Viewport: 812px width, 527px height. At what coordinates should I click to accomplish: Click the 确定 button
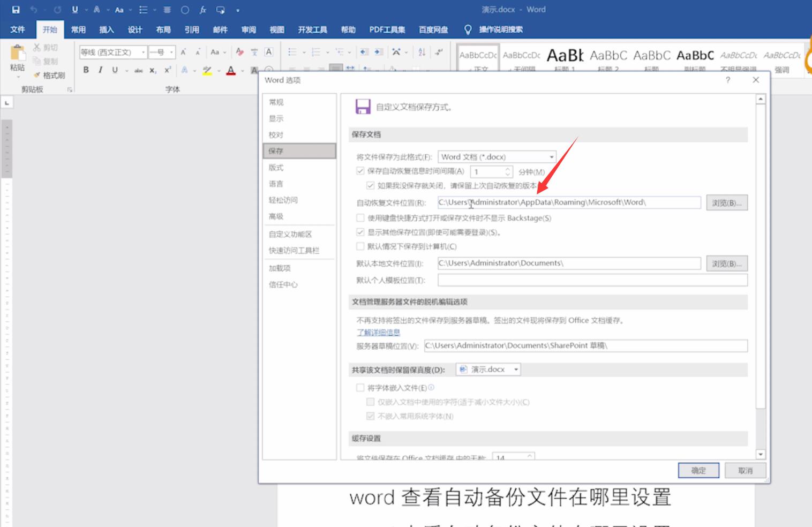tap(698, 470)
